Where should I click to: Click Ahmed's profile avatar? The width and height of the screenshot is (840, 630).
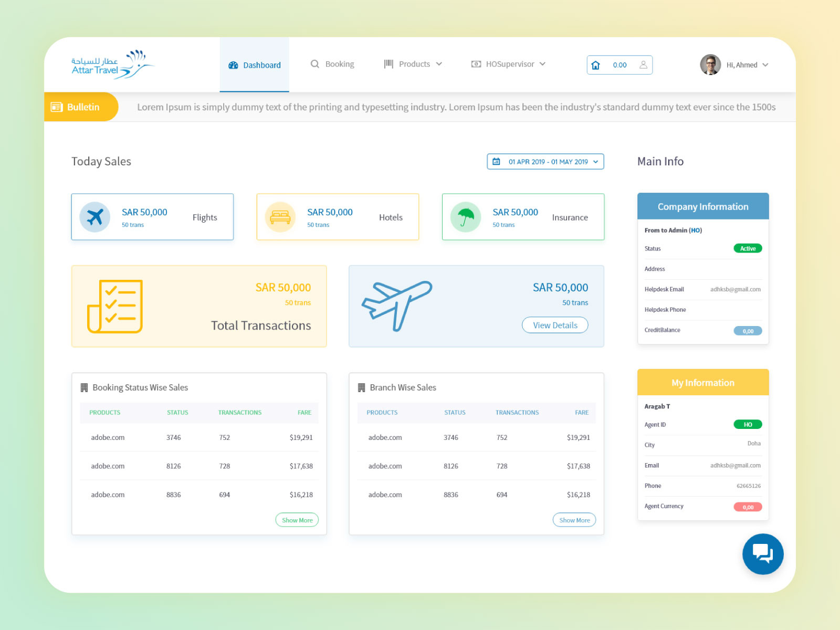(x=710, y=65)
